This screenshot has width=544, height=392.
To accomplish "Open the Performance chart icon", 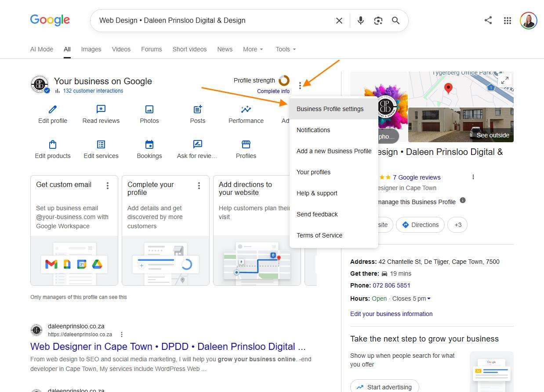I will [x=246, y=109].
